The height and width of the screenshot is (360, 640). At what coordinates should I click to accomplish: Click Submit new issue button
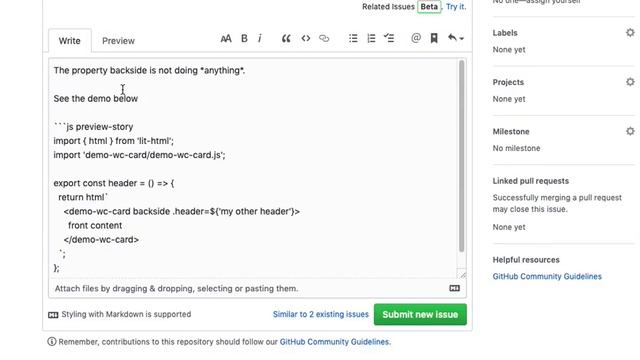420,315
